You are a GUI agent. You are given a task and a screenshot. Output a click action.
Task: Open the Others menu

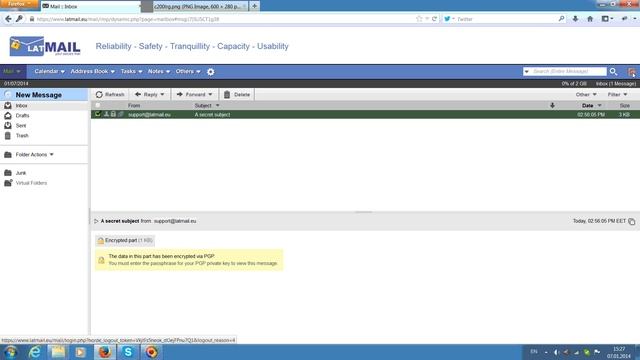pyautogui.click(x=188, y=71)
